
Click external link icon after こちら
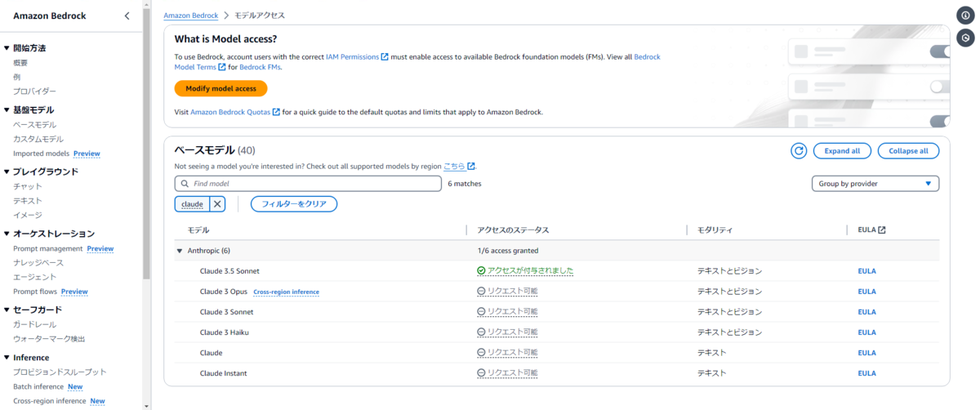[x=471, y=166]
